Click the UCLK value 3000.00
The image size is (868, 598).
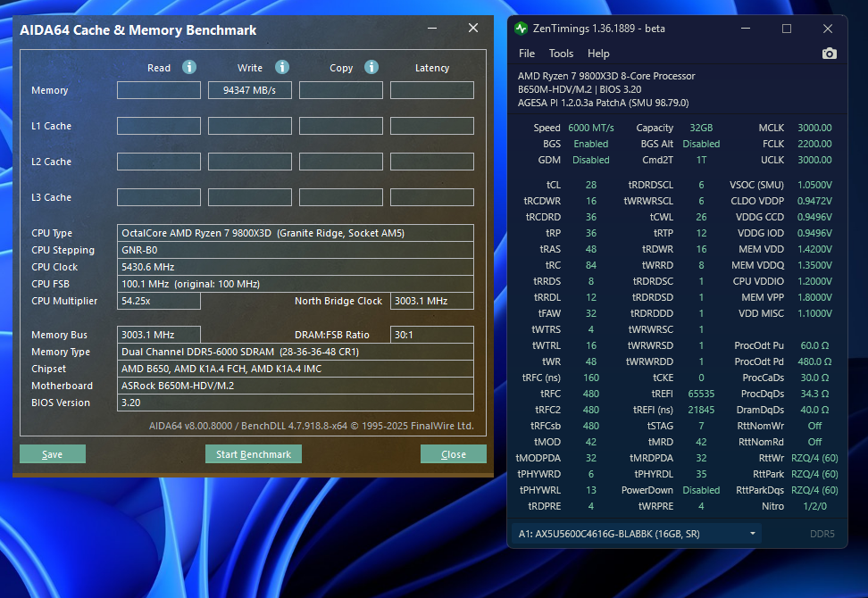tap(814, 160)
